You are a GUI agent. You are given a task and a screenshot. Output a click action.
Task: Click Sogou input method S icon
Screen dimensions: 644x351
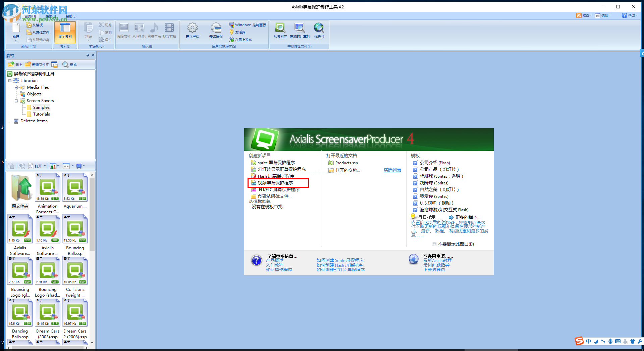coord(579,341)
